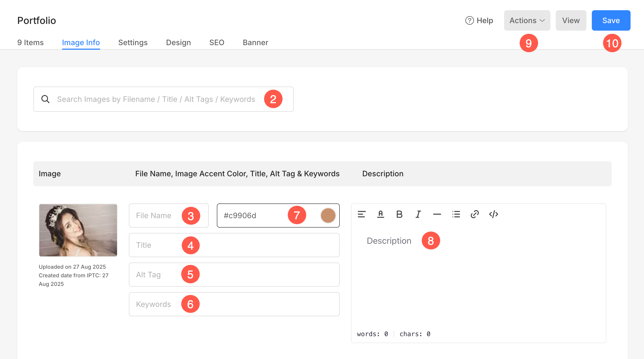Open the Banner tab
This screenshot has height=359, width=644.
pyautogui.click(x=255, y=42)
